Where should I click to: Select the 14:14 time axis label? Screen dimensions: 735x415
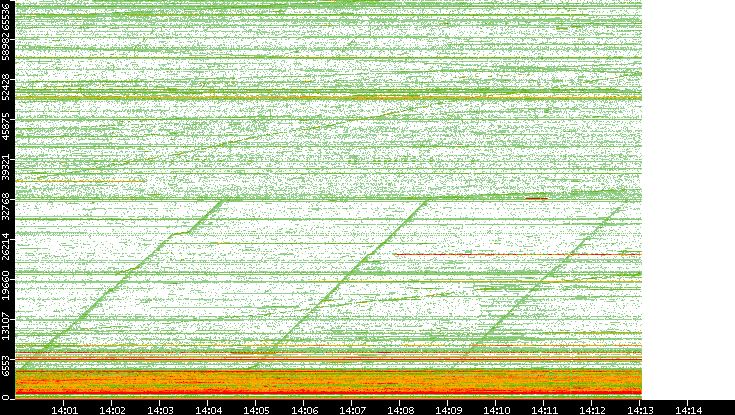(x=689, y=410)
